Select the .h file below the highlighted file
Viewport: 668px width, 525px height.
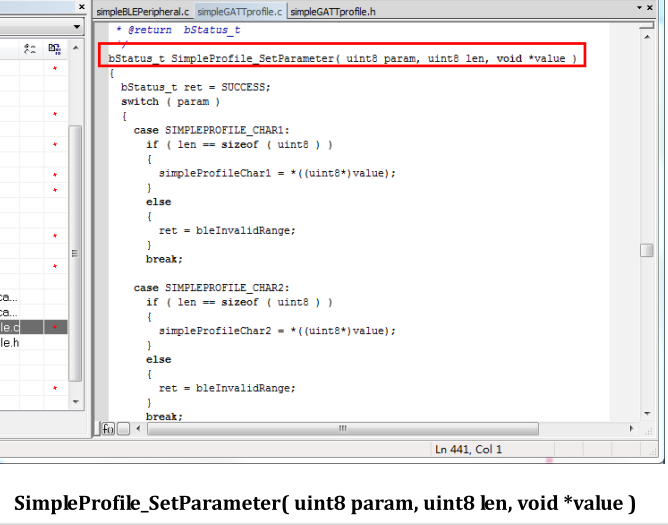[x=10, y=342]
